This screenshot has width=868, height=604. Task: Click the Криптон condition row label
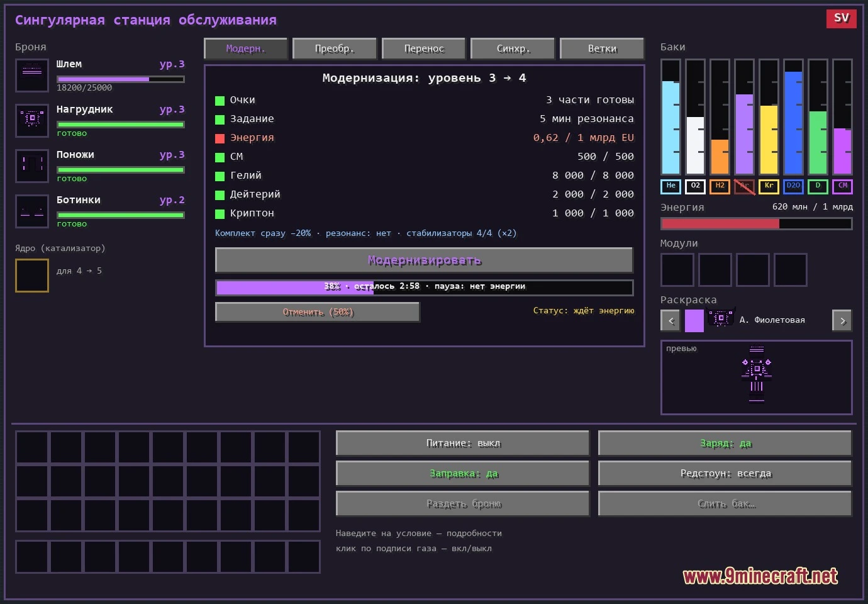[x=252, y=213]
